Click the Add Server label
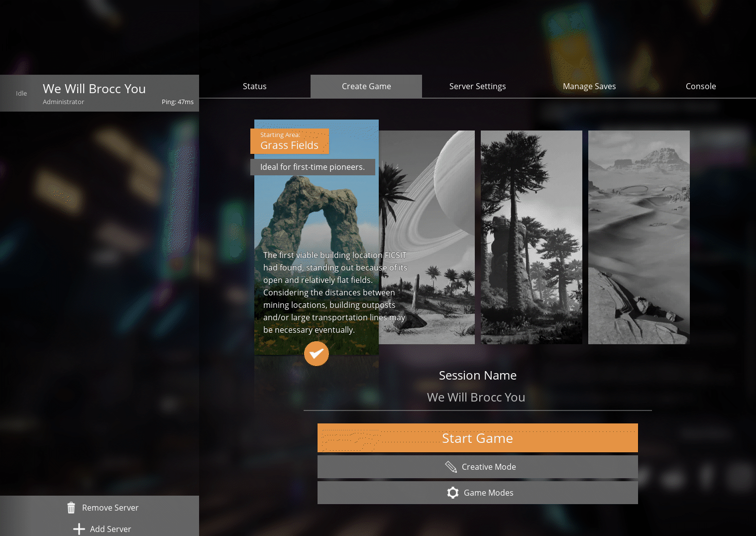 [x=110, y=529]
